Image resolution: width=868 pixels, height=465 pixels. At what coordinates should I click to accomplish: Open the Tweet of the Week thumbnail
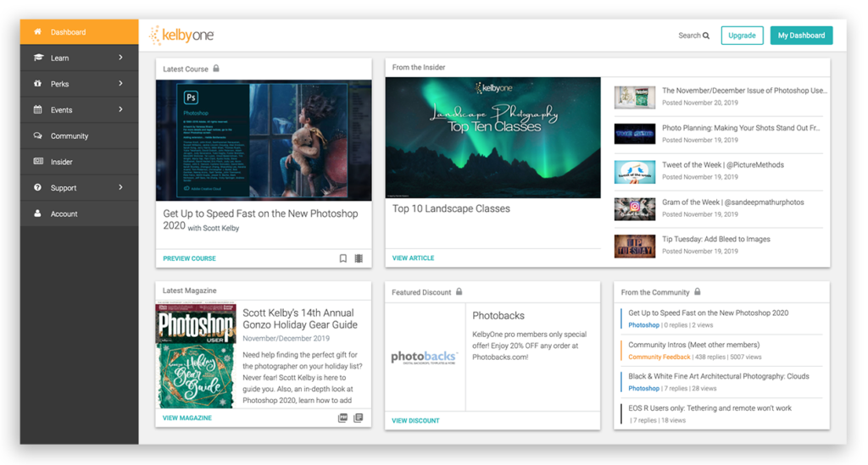pos(634,171)
